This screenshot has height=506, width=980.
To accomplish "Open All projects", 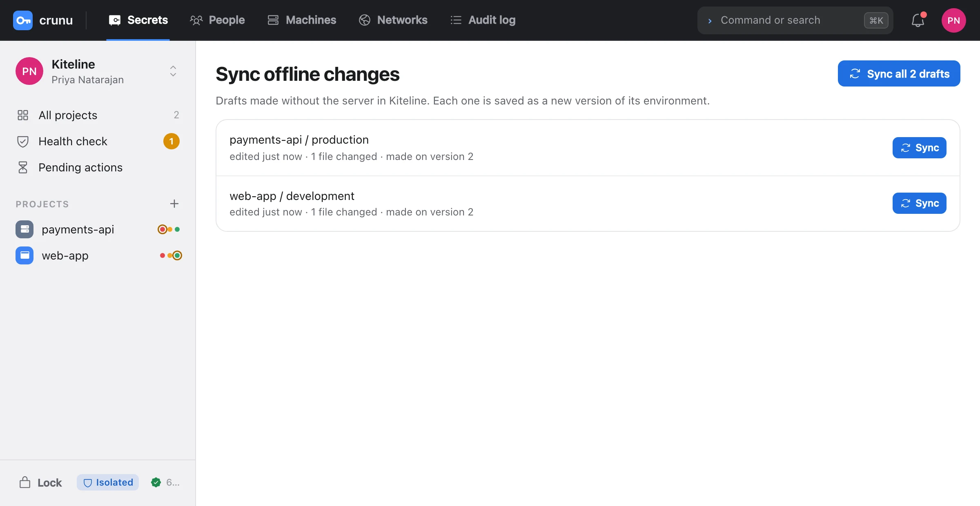I will coord(98,115).
